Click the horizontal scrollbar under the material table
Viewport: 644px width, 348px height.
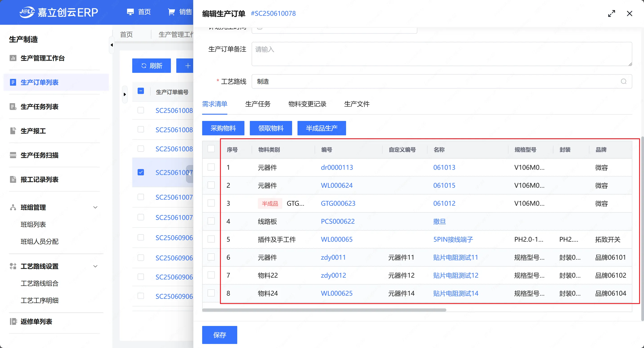tap(324, 310)
